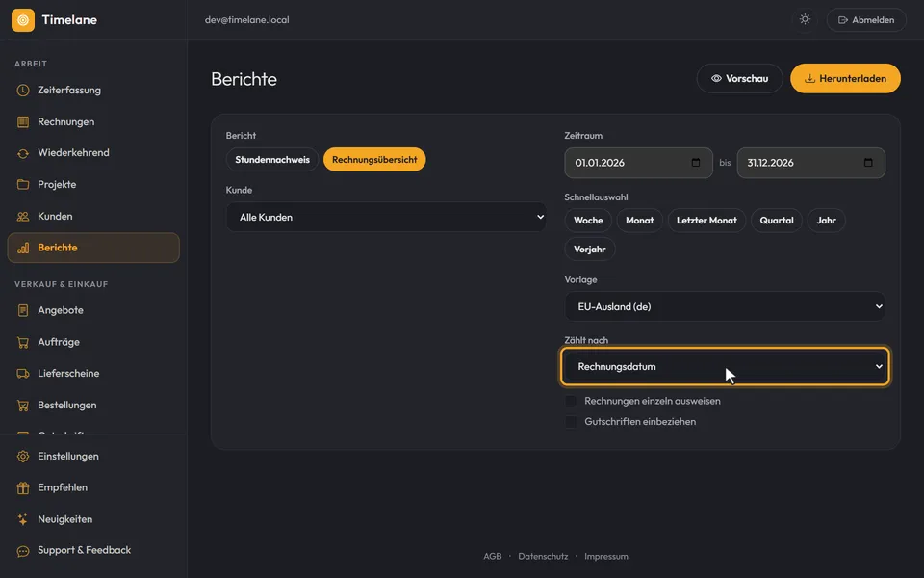The width and height of the screenshot is (924, 578).
Task: Click the Vorschau preview button
Action: click(739, 78)
